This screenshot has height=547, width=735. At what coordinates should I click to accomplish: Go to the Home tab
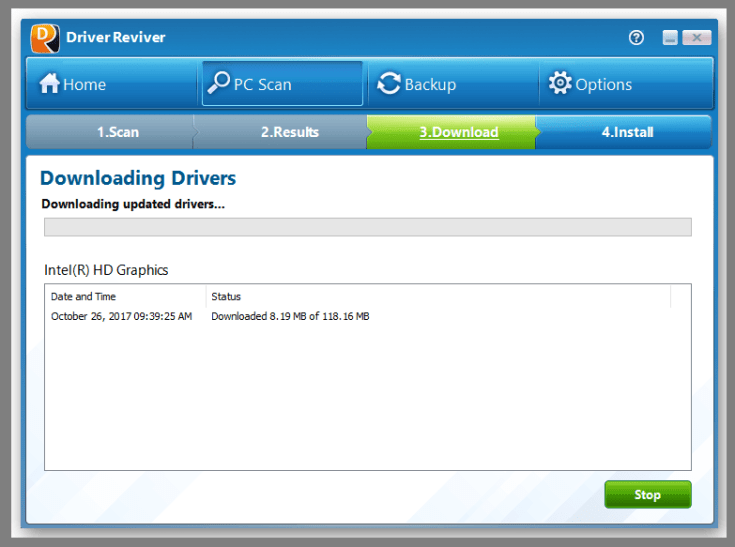point(112,84)
